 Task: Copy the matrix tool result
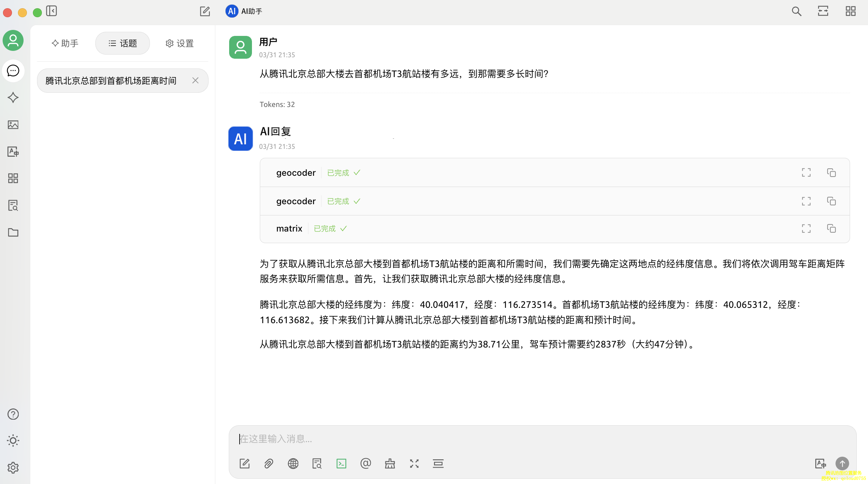tap(831, 229)
